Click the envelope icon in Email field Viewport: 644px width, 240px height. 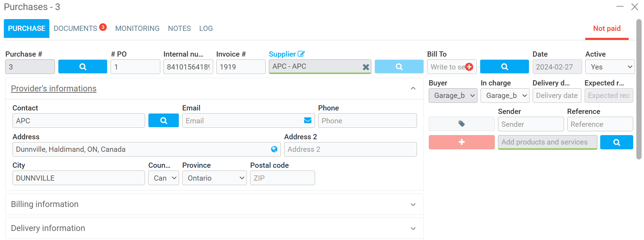point(308,121)
